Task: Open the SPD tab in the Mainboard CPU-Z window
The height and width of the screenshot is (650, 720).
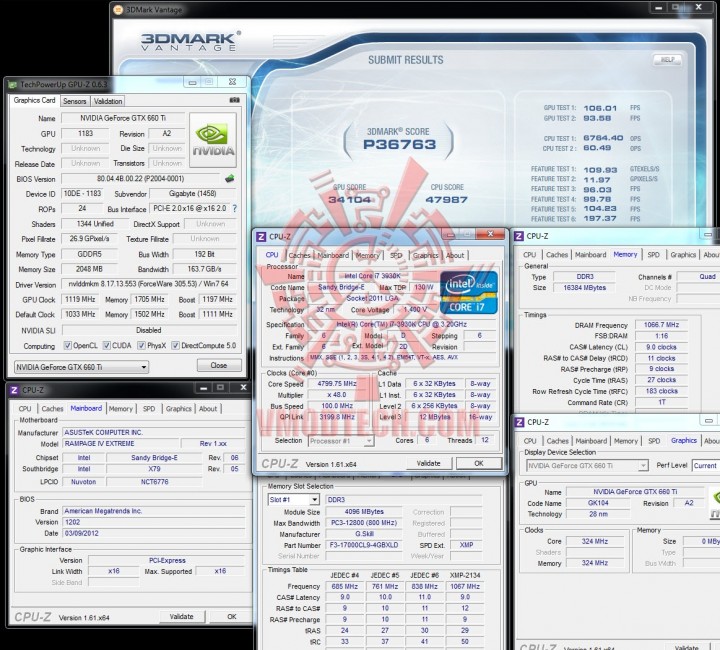Action: [x=149, y=409]
